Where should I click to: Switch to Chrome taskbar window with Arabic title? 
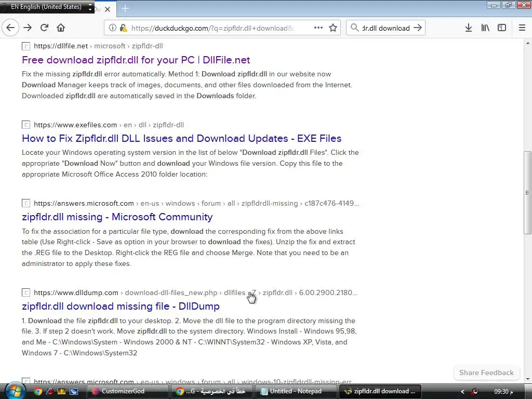point(211,391)
